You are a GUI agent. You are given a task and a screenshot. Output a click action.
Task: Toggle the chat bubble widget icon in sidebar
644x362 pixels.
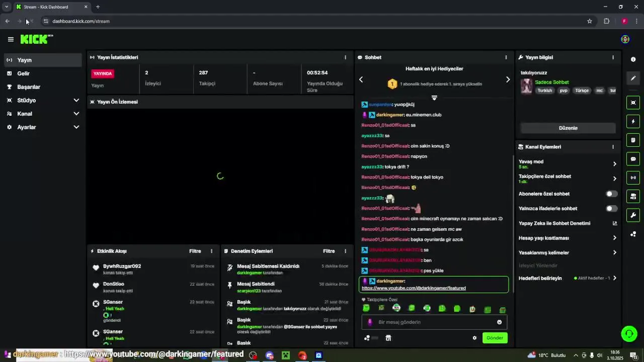(x=633, y=159)
